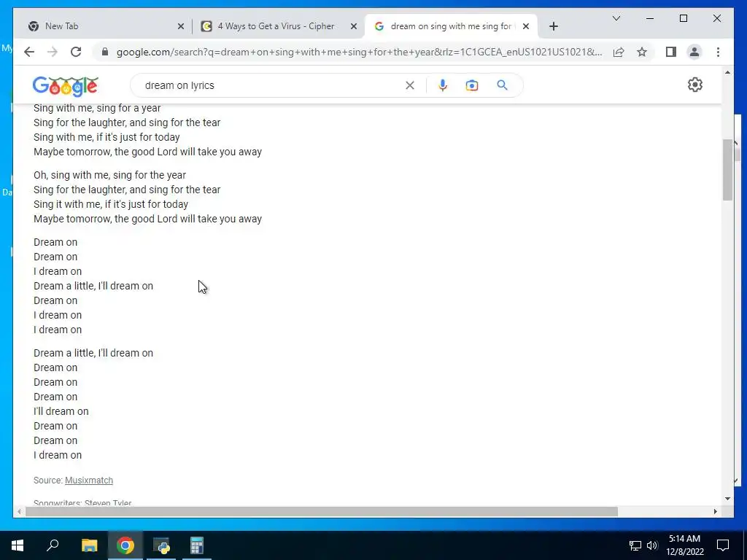
Task: Click the horizontal scrollbar thumb
Action: 322,511
